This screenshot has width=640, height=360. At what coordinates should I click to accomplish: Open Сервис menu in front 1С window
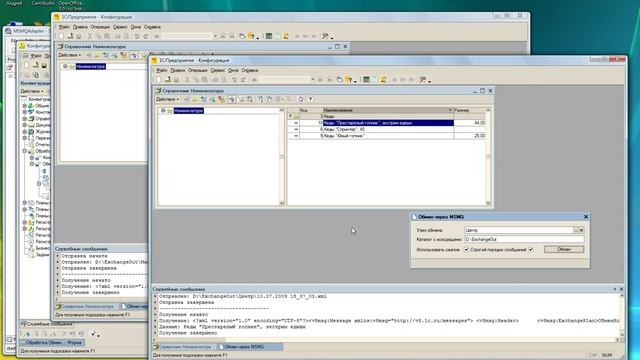218,70
